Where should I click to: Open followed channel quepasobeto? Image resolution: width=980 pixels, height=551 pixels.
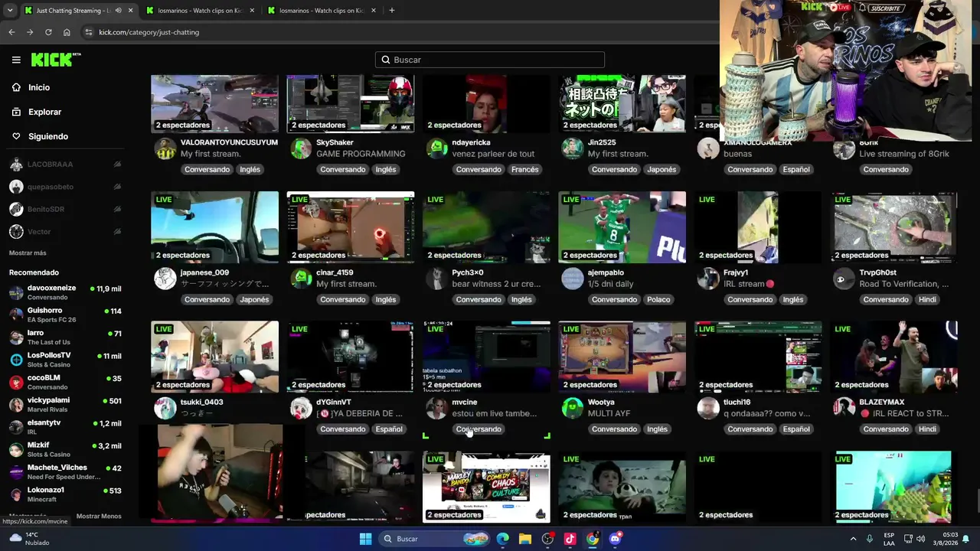pyautogui.click(x=65, y=187)
